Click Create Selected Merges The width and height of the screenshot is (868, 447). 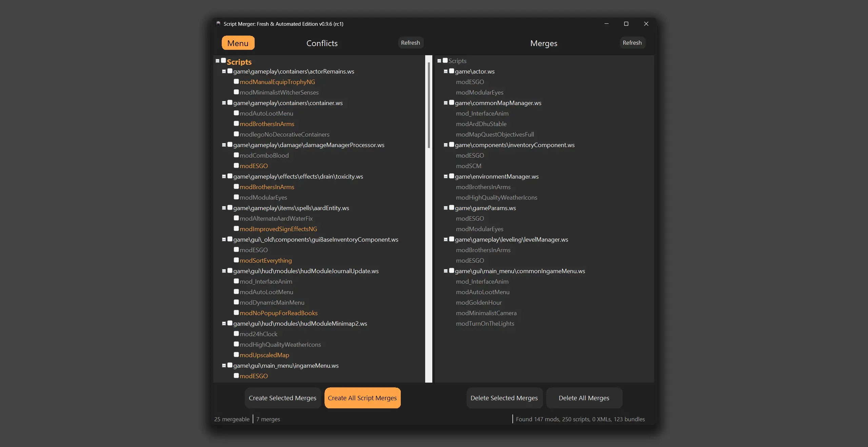(x=282, y=398)
